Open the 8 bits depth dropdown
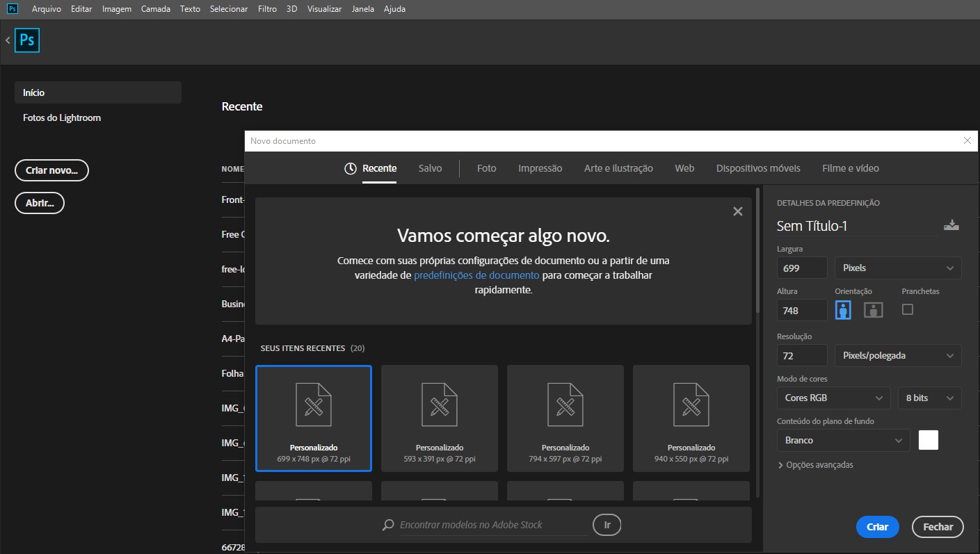Screen dimensions: 980x554 click(930, 398)
